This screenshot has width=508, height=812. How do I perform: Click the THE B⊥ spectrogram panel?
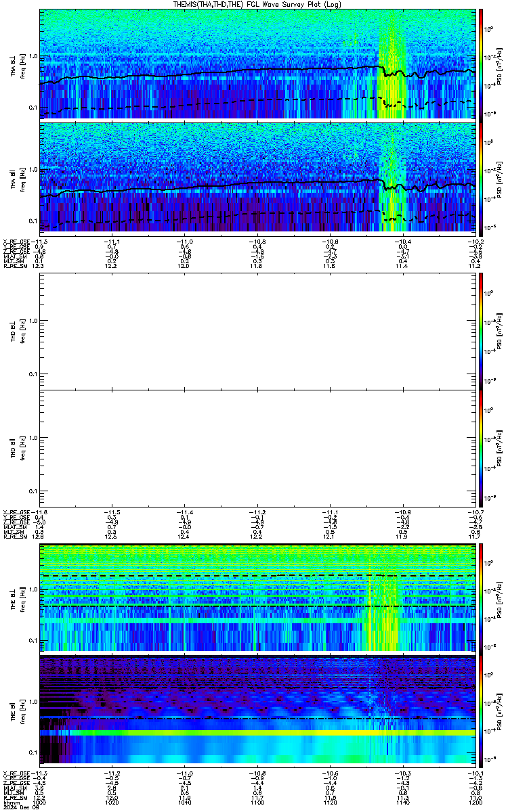pyautogui.click(x=257, y=599)
